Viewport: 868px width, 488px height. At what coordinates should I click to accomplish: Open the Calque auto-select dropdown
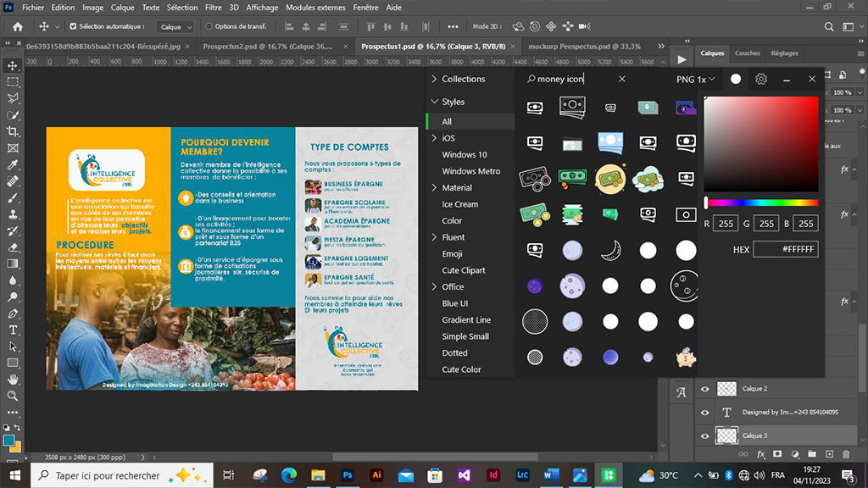175,26
